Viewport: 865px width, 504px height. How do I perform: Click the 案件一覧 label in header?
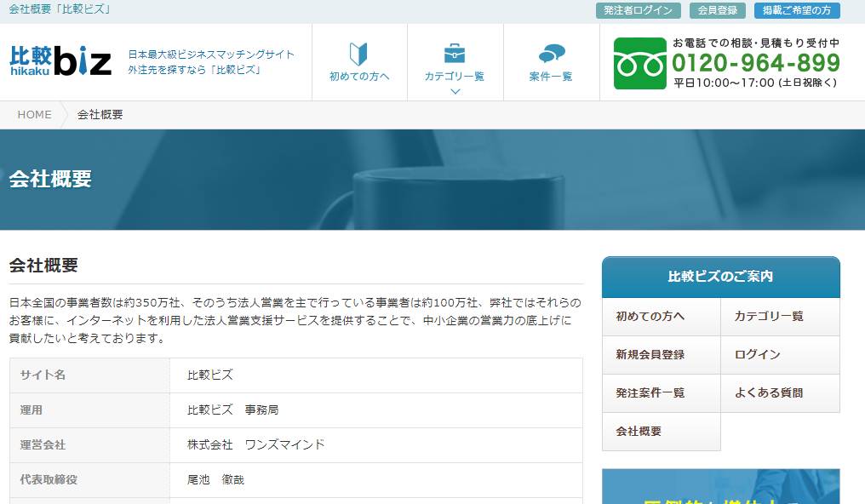pyautogui.click(x=551, y=77)
